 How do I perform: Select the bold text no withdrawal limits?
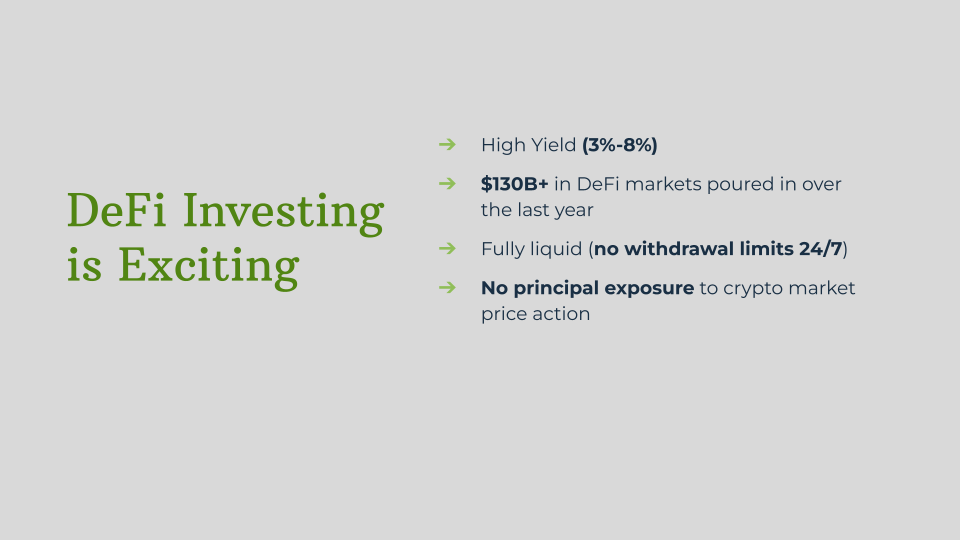tap(694, 249)
